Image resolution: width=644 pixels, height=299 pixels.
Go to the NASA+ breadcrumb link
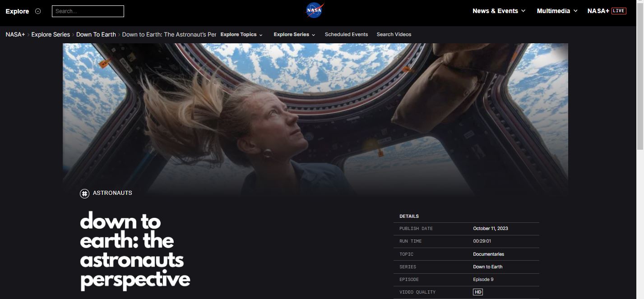point(15,34)
